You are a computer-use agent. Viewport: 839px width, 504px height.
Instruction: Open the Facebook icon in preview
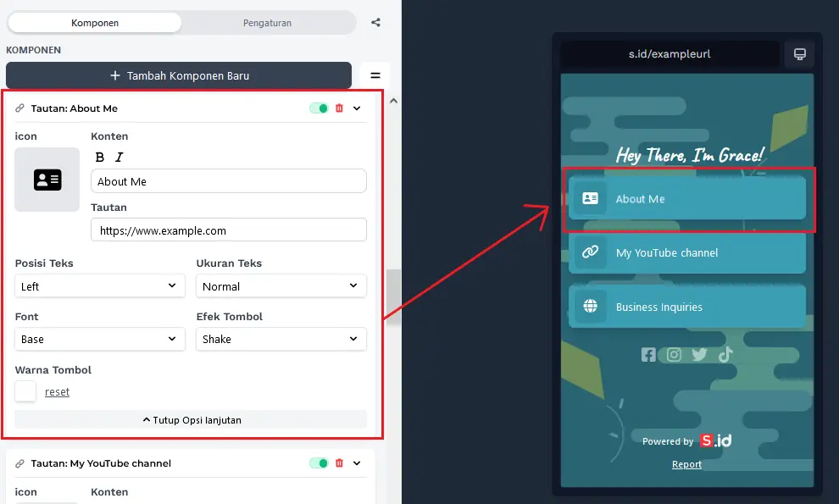coord(648,355)
